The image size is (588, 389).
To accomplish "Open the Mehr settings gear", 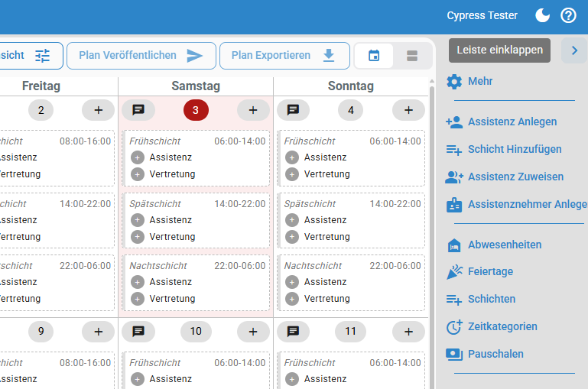I will (x=469, y=81).
